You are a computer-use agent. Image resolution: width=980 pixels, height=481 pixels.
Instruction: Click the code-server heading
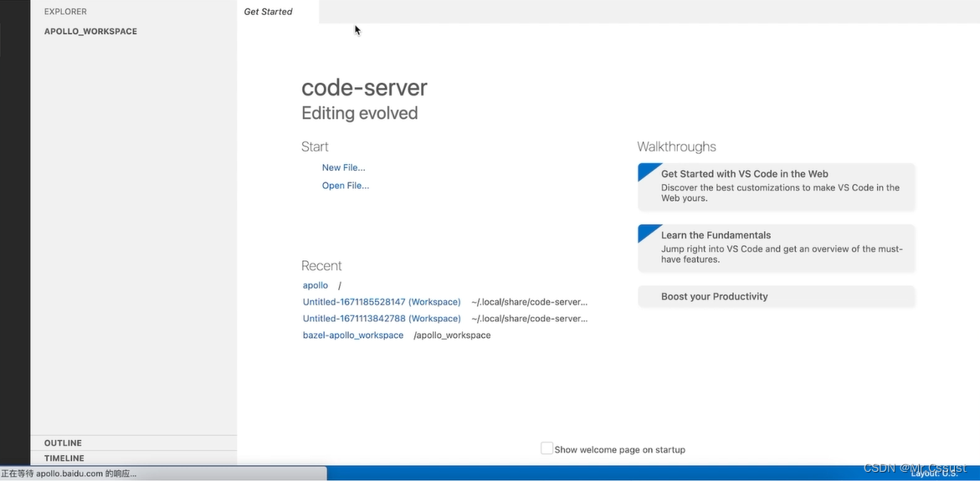364,88
